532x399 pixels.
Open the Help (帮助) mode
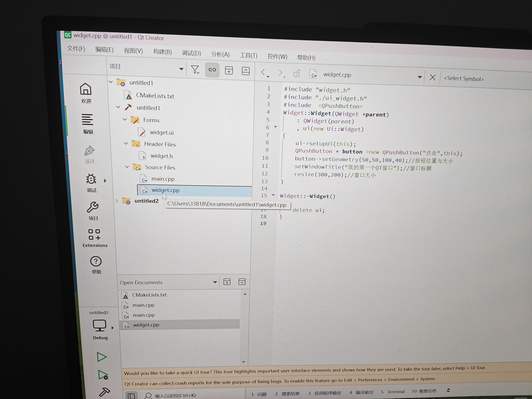(96, 265)
